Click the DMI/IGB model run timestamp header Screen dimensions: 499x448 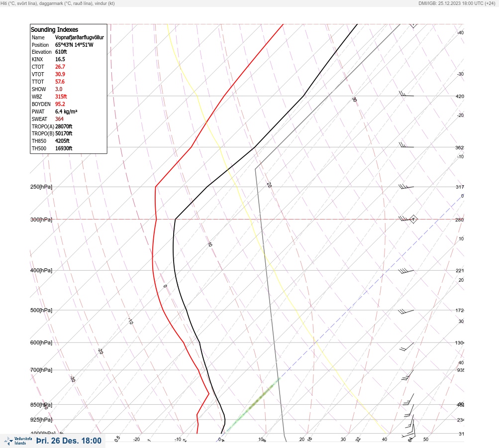coord(457,3)
